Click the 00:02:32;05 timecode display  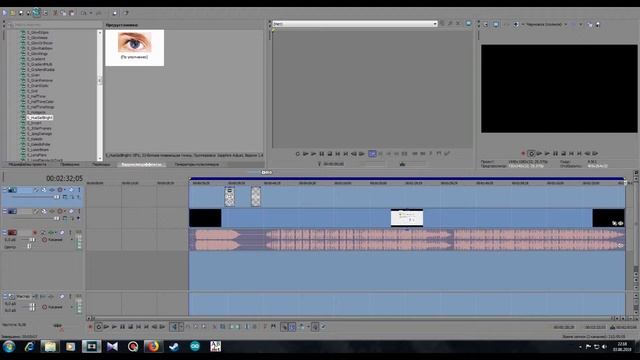click(x=64, y=178)
